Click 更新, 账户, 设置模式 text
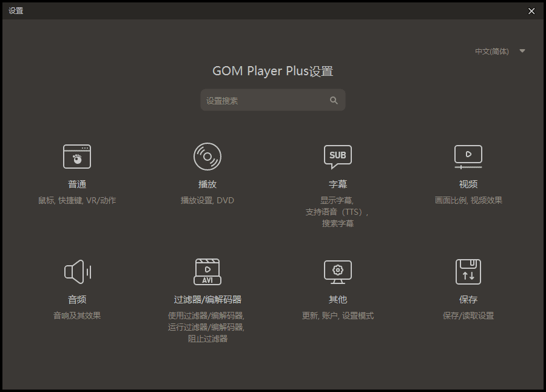Viewport: 546px width, 392px height. (x=337, y=315)
